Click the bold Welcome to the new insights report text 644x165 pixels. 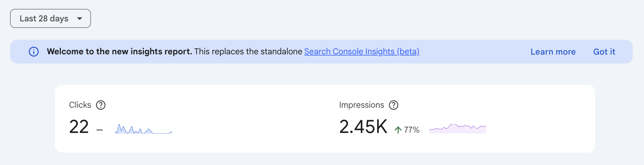119,52
